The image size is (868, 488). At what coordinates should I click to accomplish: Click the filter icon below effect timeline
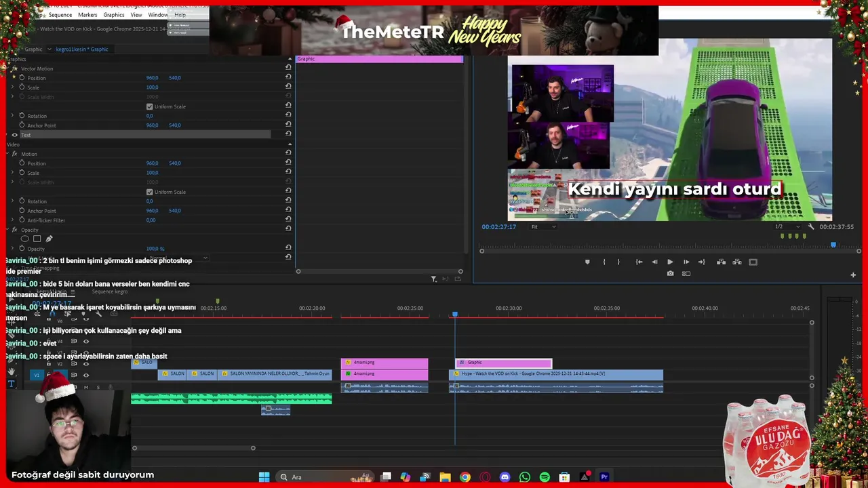434,279
